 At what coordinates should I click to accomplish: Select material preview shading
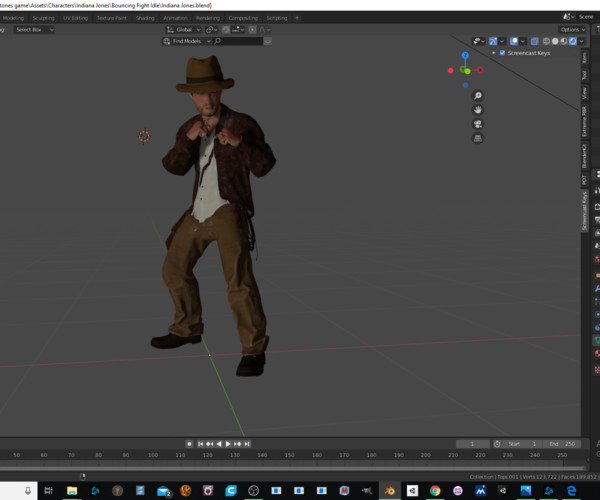[x=564, y=41]
